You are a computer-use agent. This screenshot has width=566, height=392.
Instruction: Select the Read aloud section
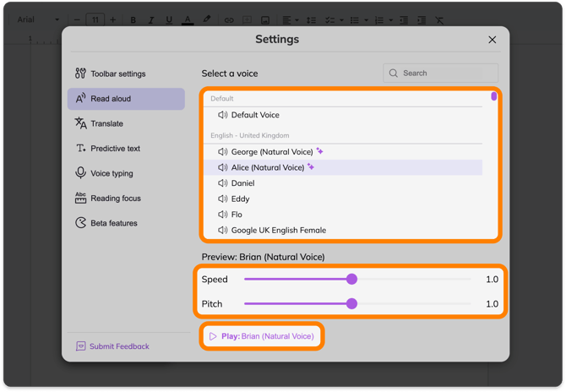click(126, 99)
